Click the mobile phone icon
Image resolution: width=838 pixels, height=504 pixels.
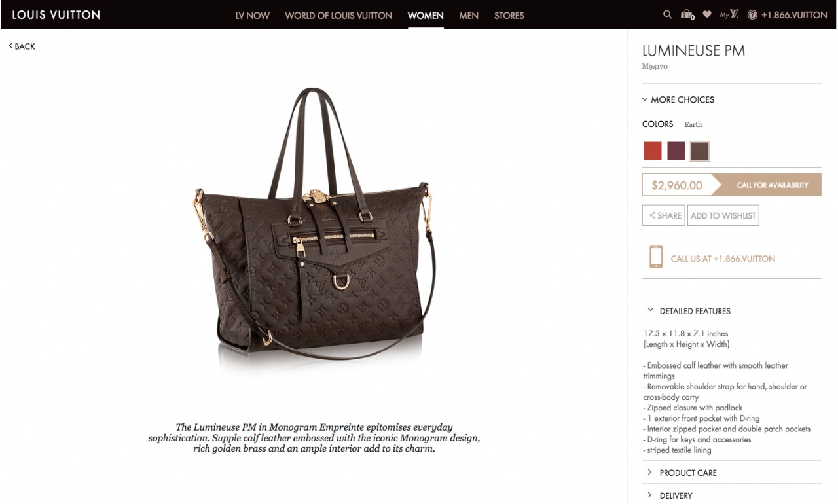click(x=655, y=257)
